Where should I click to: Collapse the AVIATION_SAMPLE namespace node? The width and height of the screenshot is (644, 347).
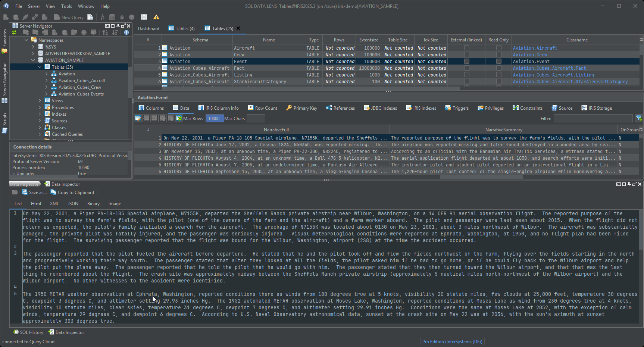point(33,60)
